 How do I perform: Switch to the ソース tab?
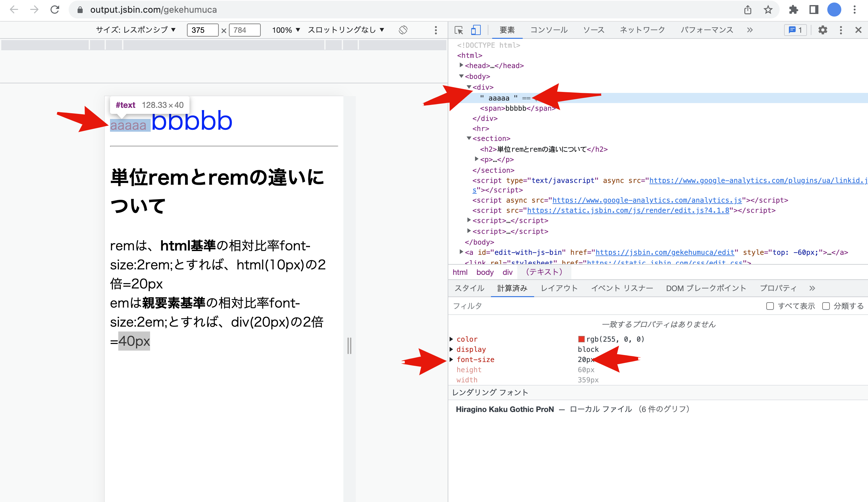[594, 30]
